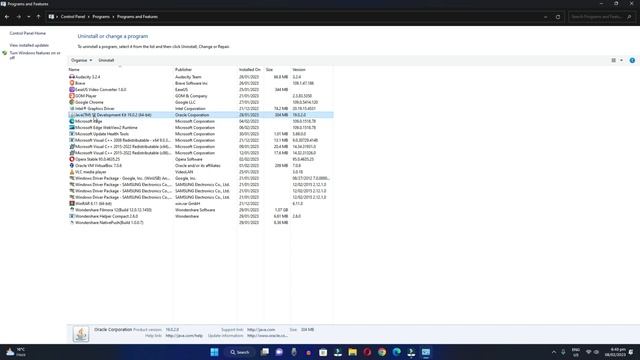Click the VideoLAN publisher cell
The height and width of the screenshot is (360, 640).
pyautogui.click(x=184, y=172)
